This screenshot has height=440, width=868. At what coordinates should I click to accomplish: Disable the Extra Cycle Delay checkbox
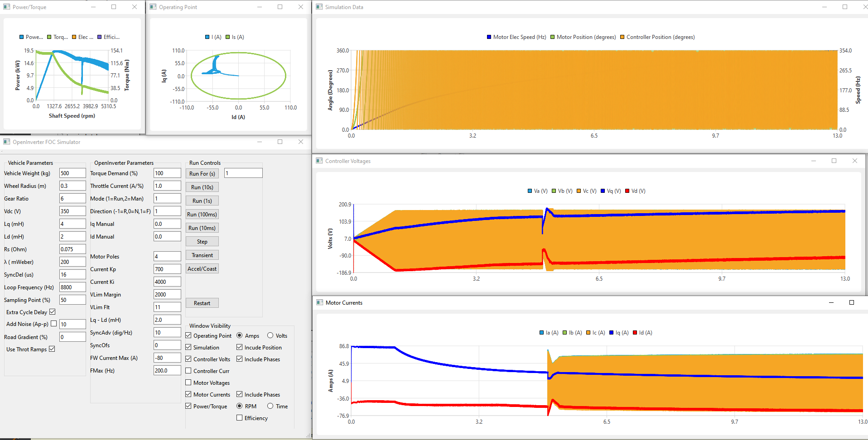pyautogui.click(x=53, y=312)
